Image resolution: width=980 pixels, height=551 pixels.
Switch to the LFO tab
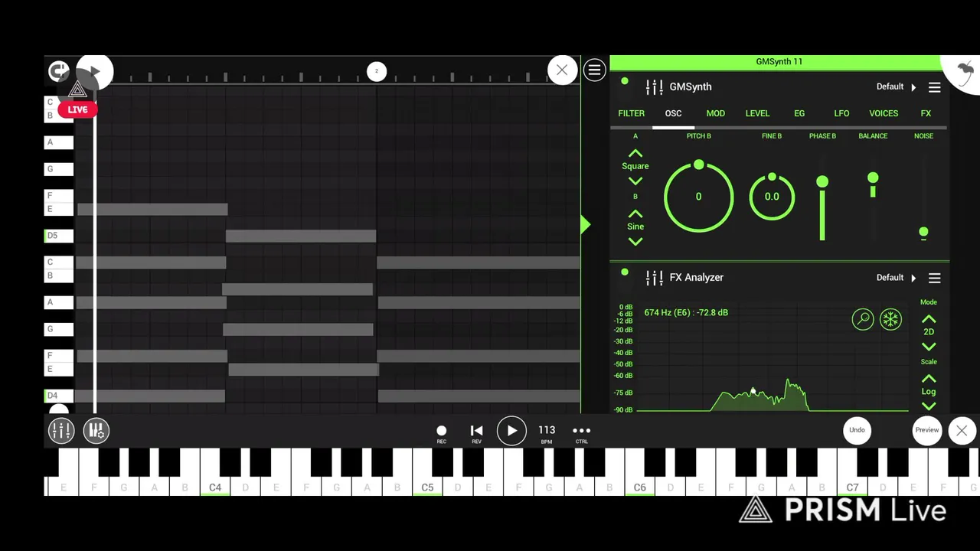[x=841, y=113]
